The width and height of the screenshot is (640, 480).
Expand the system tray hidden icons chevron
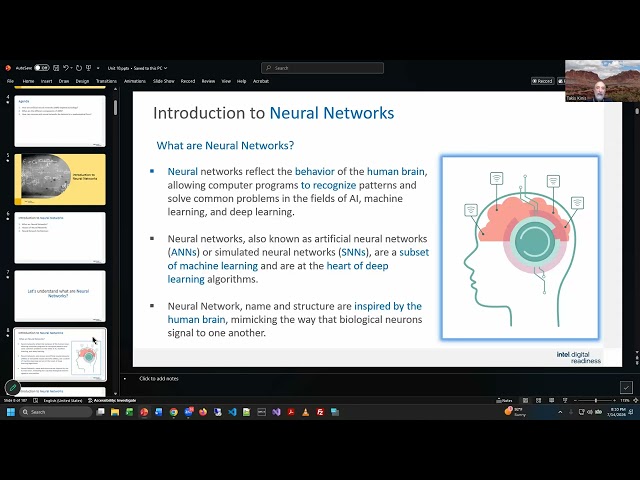(x=560, y=412)
